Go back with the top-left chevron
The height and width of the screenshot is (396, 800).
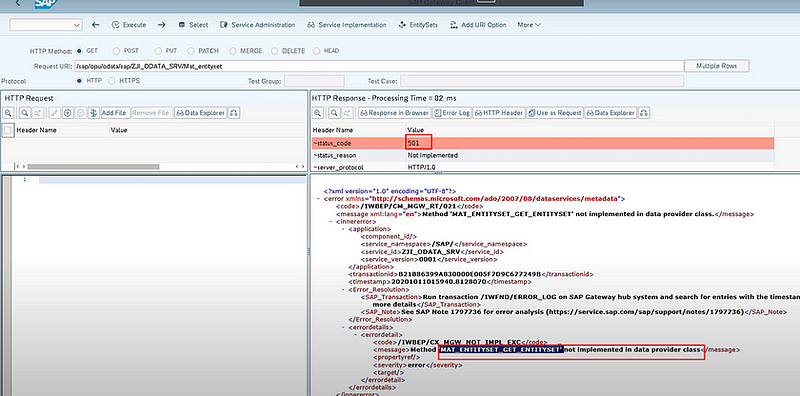point(18,4)
